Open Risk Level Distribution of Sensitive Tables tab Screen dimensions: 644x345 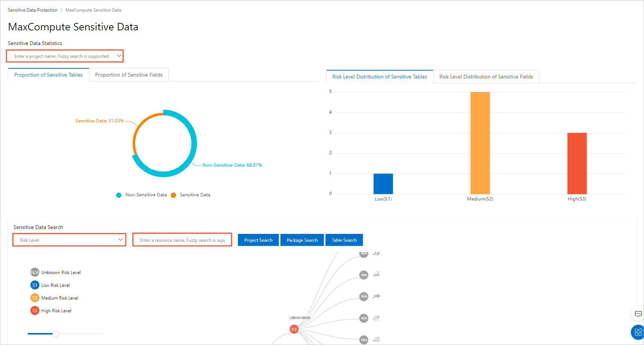379,77
